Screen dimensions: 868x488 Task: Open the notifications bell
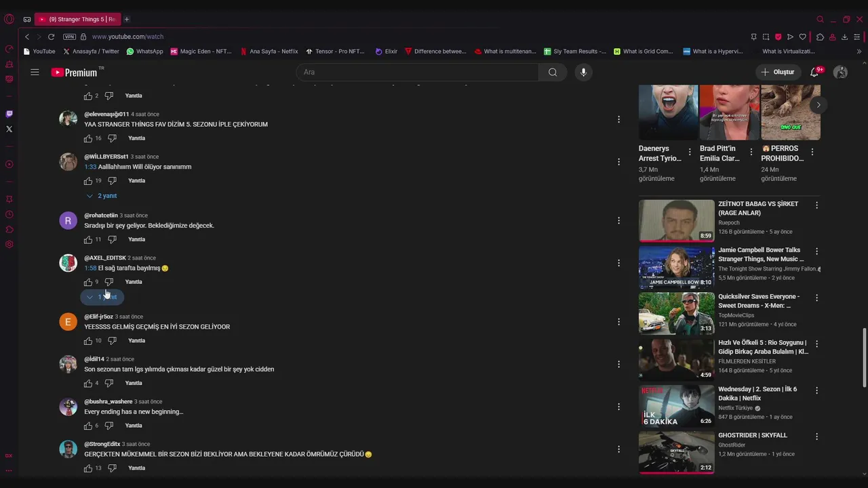coord(815,72)
